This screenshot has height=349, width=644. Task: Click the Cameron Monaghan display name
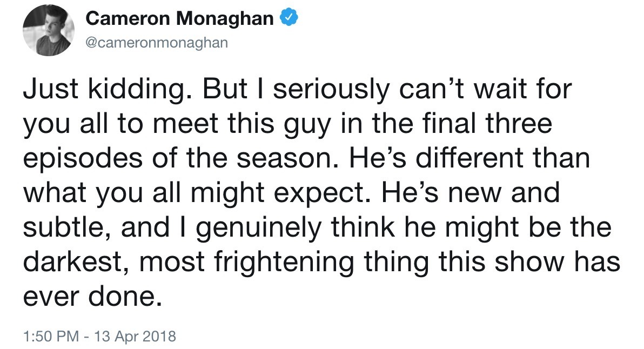click(179, 18)
